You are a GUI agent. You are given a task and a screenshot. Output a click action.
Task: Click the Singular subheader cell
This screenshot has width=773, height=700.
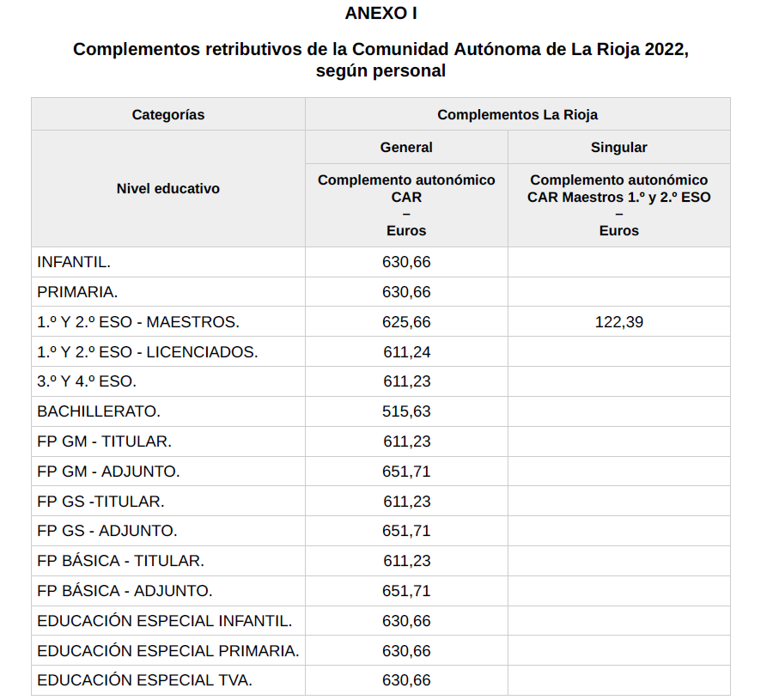coord(618,147)
